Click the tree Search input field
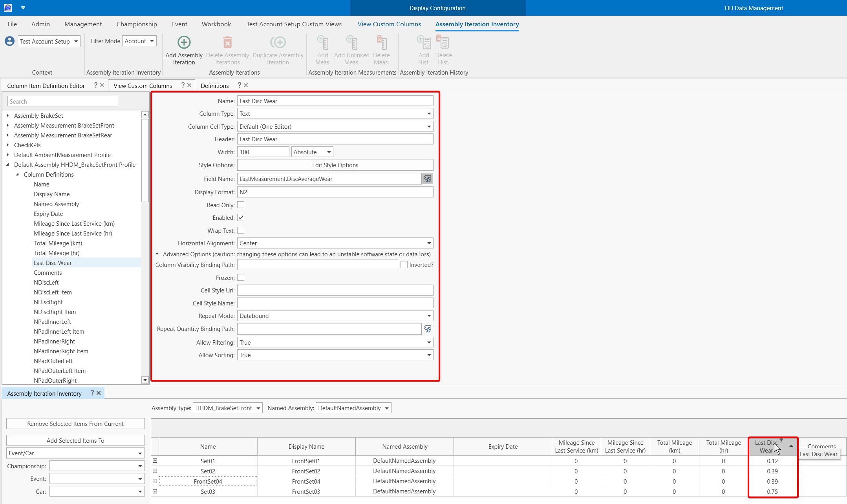This screenshot has width=847, height=504. [x=62, y=101]
